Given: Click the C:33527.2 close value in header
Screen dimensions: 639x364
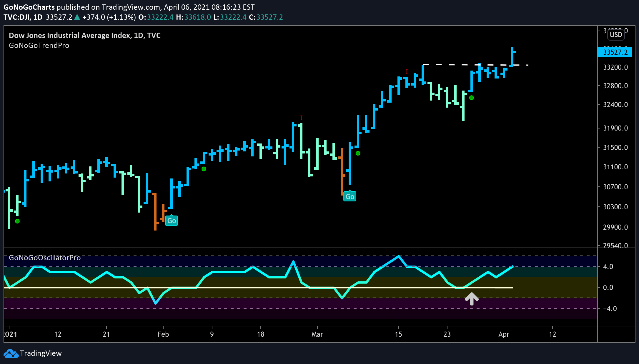Looking at the screenshot, I should 266,17.
